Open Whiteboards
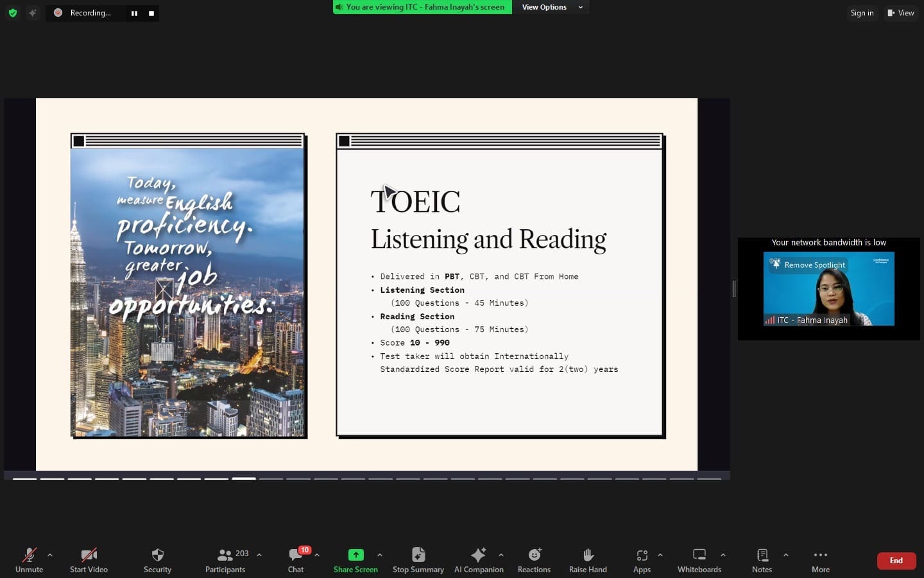The width and height of the screenshot is (924, 578). pyautogui.click(x=699, y=560)
